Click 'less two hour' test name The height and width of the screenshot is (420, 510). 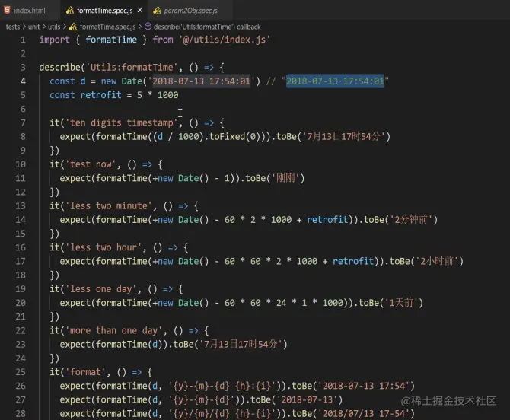[104, 247]
